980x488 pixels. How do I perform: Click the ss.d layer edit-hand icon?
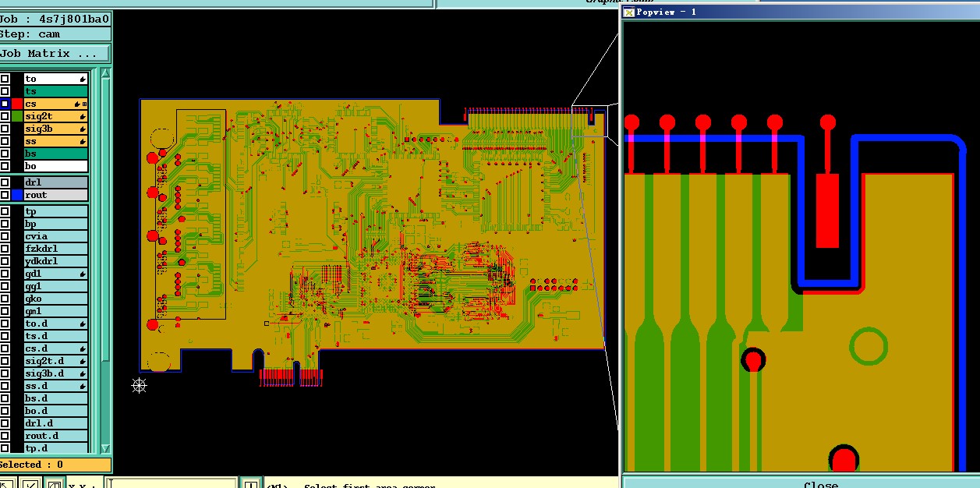pyautogui.click(x=81, y=386)
